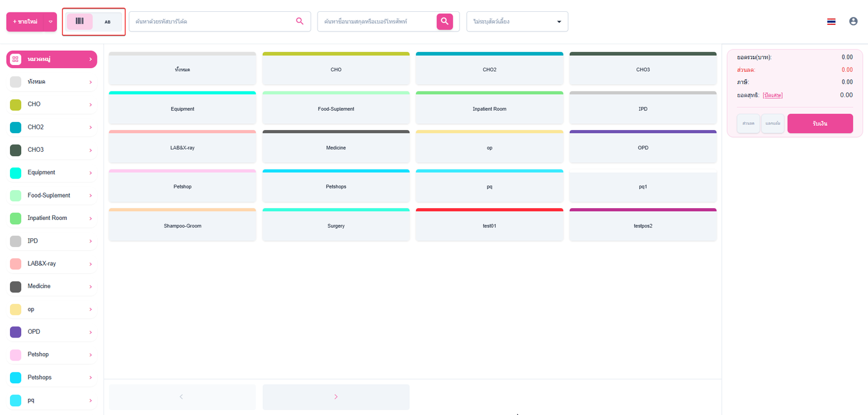Screen dimensions: 868x415
Task: Focus the barcode search input field
Action: pos(211,22)
